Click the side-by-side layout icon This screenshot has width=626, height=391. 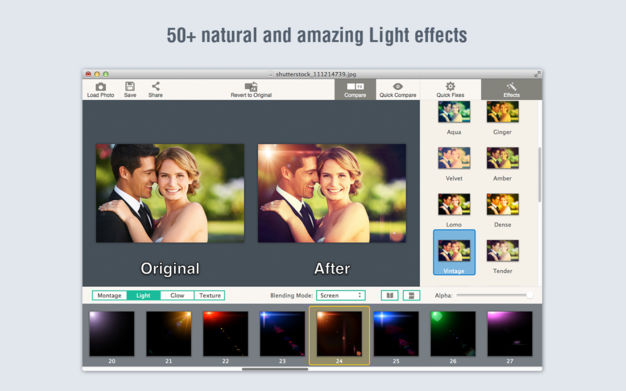[390, 295]
